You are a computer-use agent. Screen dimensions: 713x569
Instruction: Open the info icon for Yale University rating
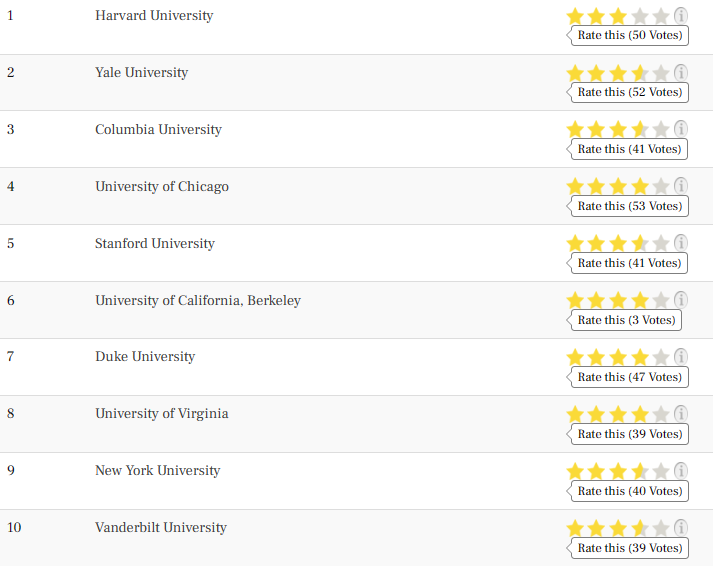coord(680,73)
